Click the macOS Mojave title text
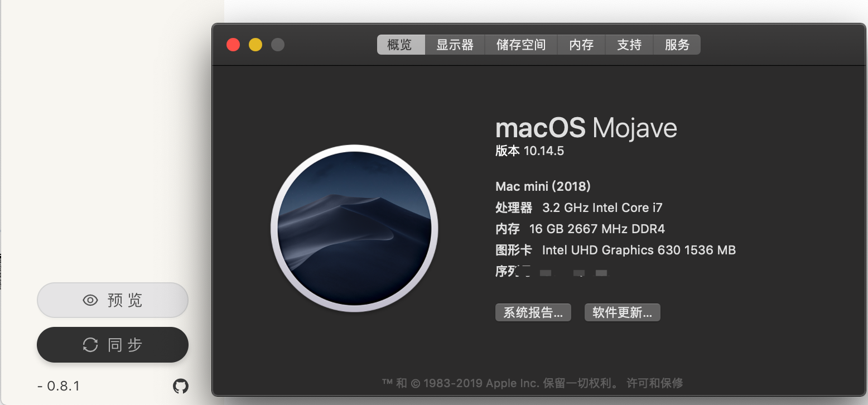Viewport: 868px width, 405px height. [586, 128]
